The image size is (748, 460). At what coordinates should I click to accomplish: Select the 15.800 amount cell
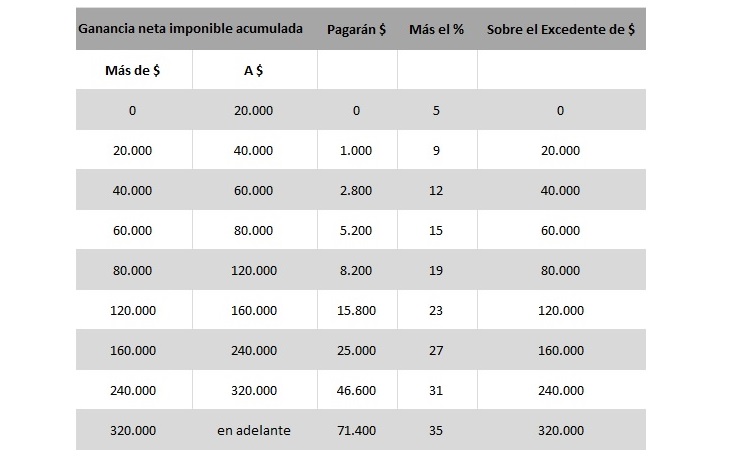(x=357, y=310)
